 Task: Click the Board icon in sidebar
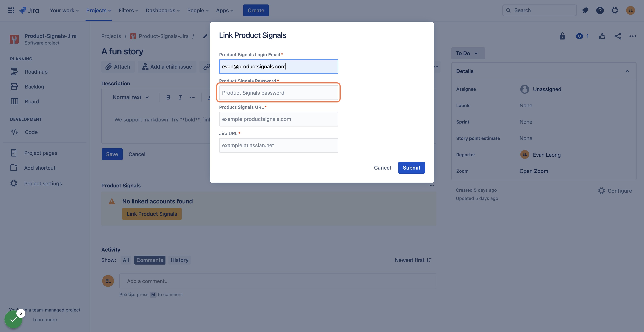point(14,102)
